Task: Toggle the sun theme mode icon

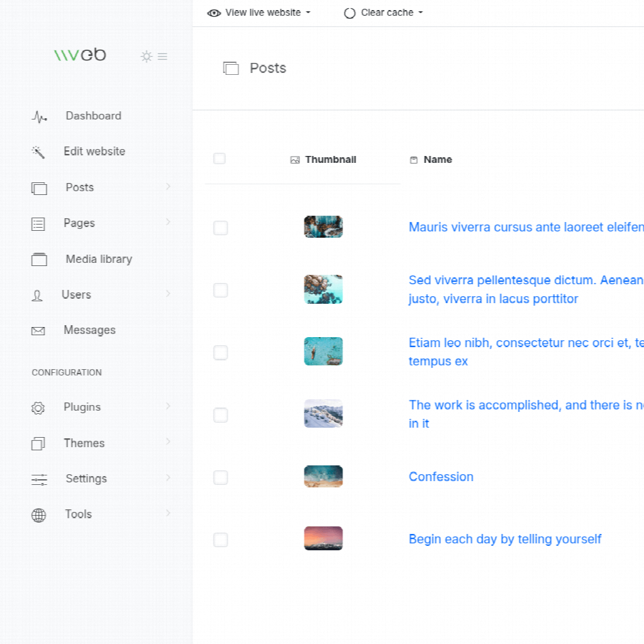Action: point(147,57)
